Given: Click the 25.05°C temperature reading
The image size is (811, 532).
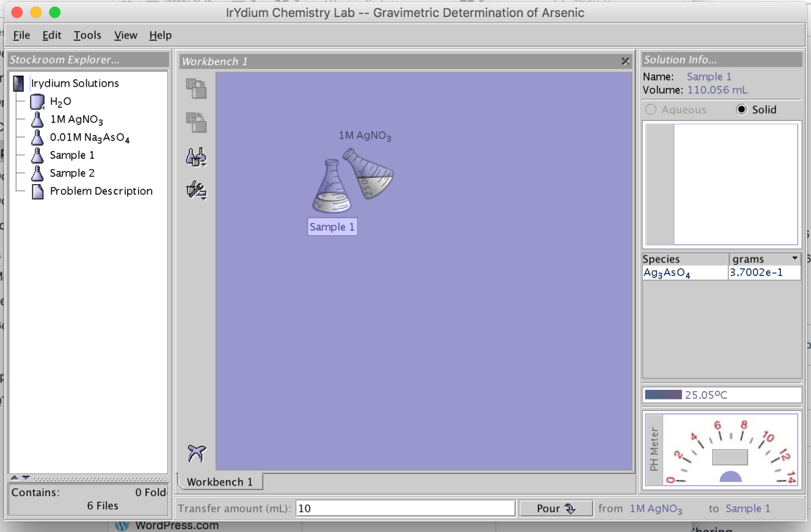Looking at the screenshot, I should pos(706,395).
